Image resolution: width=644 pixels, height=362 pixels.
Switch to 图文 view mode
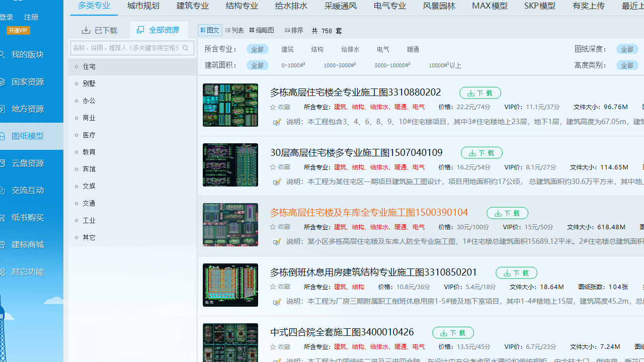click(210, 30)
